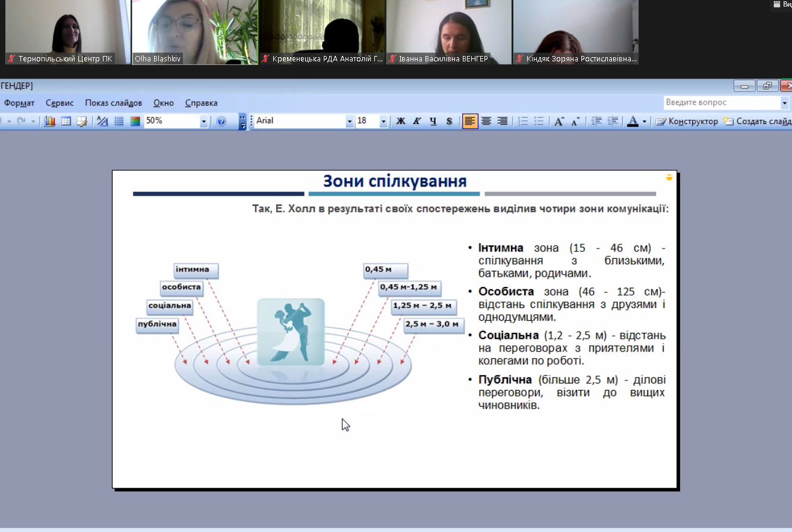Toggle underline (Ч) formatting
The height and width of the screenshot is (532, 792).
433,121
